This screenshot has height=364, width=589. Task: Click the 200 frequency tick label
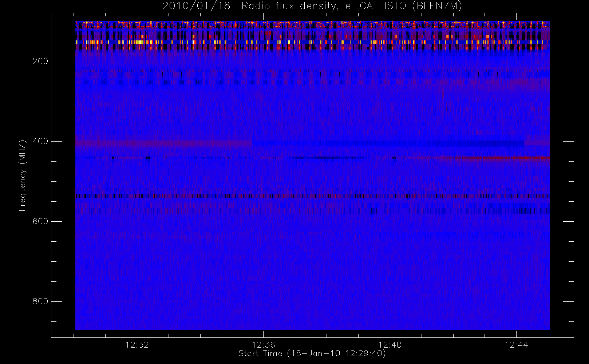point(40,61)
